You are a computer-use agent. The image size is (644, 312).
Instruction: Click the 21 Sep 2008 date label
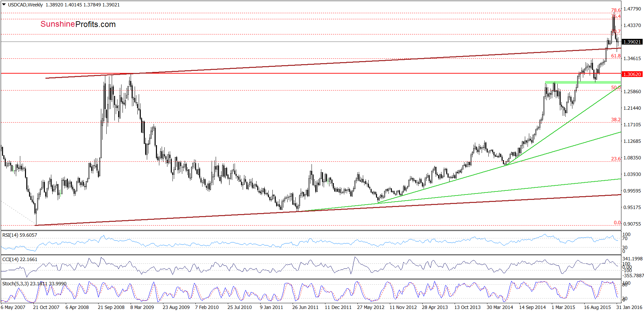click(x=111, y=307)
